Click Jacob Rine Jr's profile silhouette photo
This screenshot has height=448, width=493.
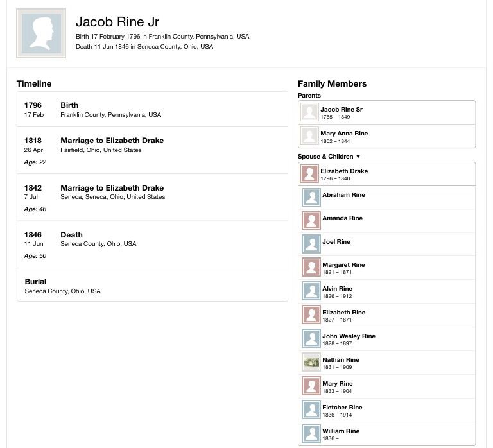pos(41,33)
